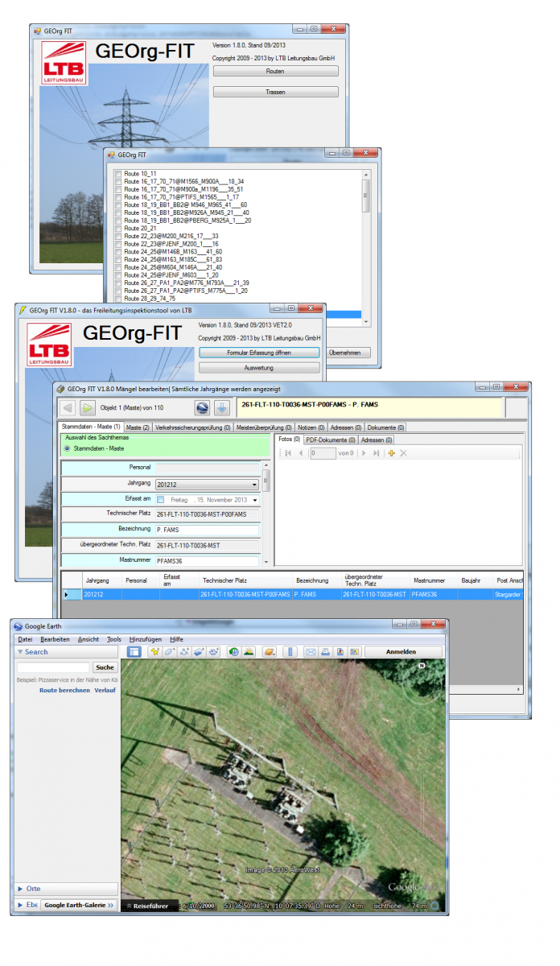
Task: Open Hinzufügen menu in Google Earth
Action: coord(145,639)
